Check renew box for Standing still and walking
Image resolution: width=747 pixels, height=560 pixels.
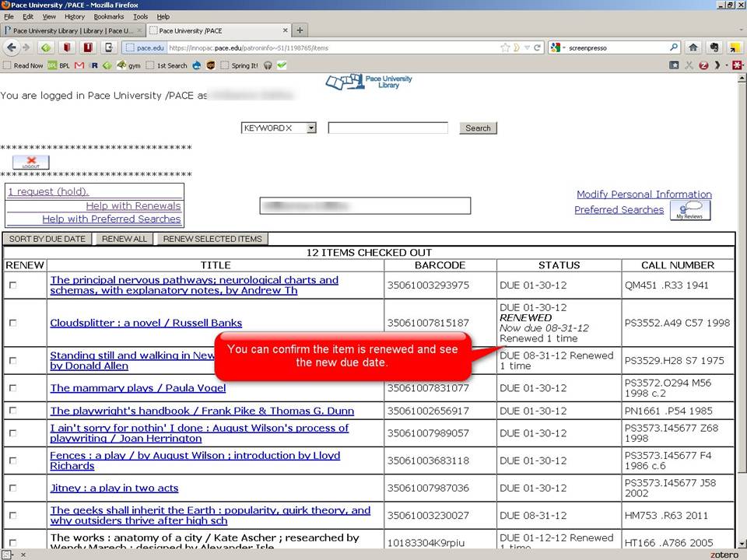(13, 360)
